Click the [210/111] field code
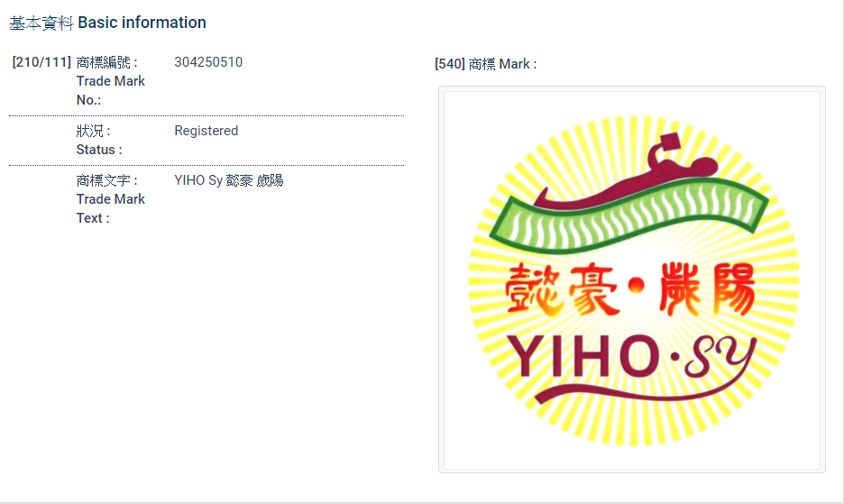 pos(41,62)
